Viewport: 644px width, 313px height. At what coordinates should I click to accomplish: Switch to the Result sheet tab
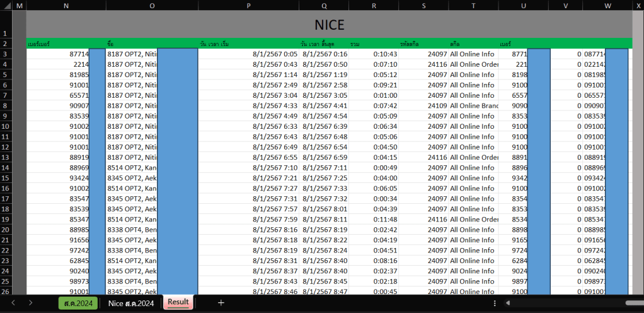(178, 302)
